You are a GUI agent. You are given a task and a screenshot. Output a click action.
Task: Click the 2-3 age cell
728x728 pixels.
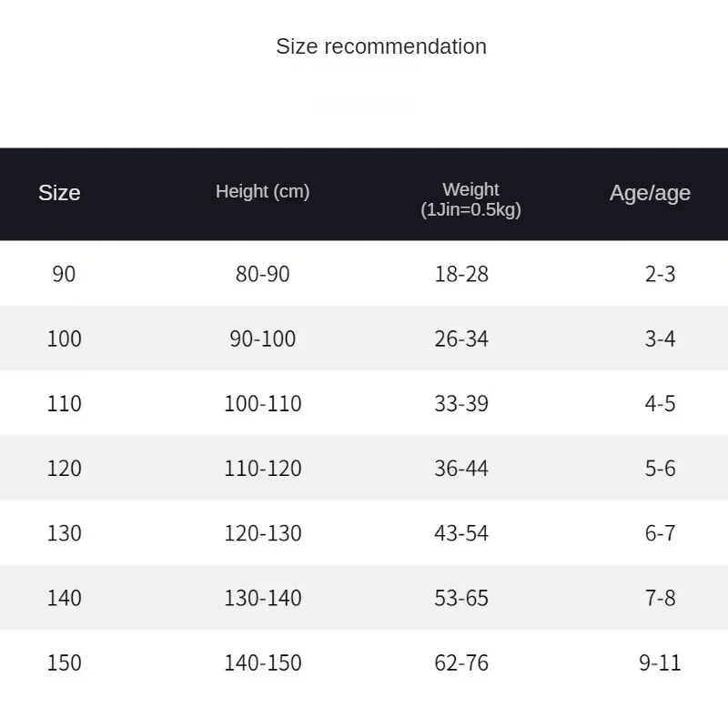tap(660, 274)
